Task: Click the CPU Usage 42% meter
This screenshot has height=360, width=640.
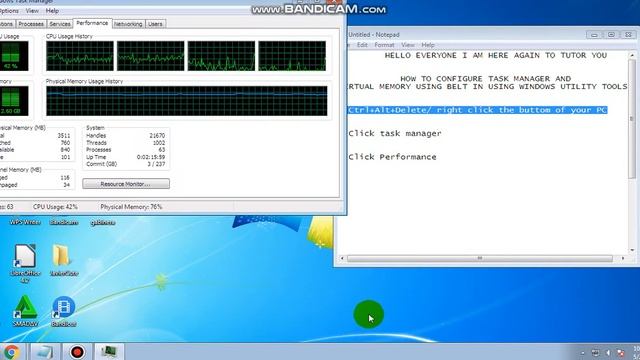Action: (14, 56)
